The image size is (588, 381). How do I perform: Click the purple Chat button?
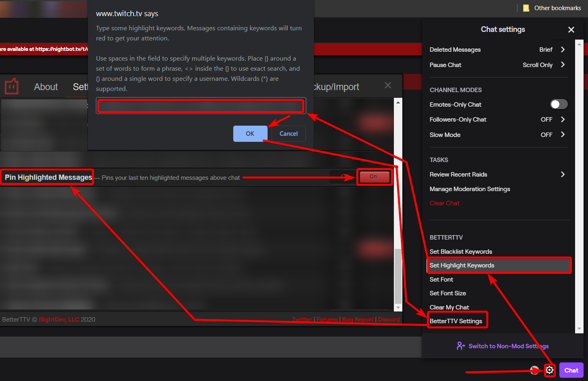tap(571, 370)
